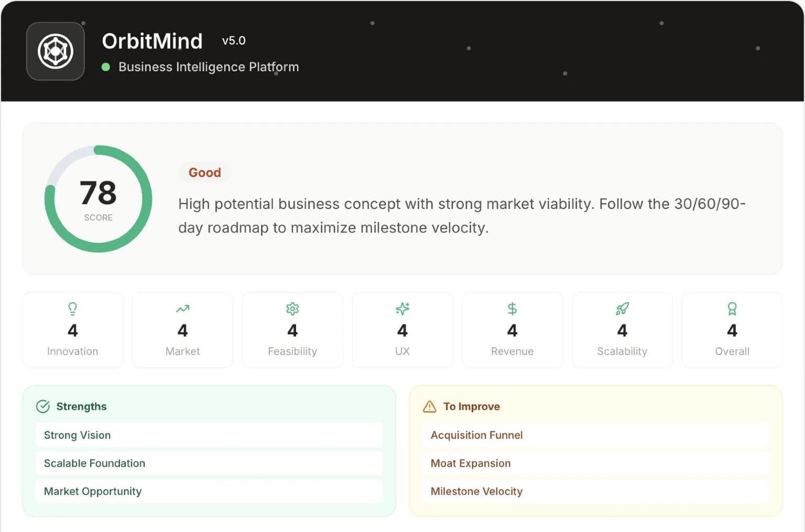The height and width of the screenshot is (532, 805).
Task: Click the Innovation lightbulb icon
Action: pos(73,308)
